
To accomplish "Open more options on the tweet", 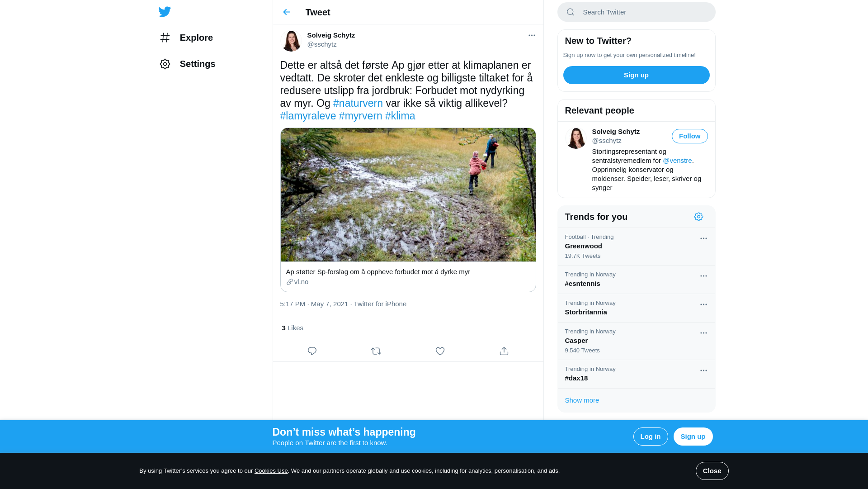I will click(532, 35).
